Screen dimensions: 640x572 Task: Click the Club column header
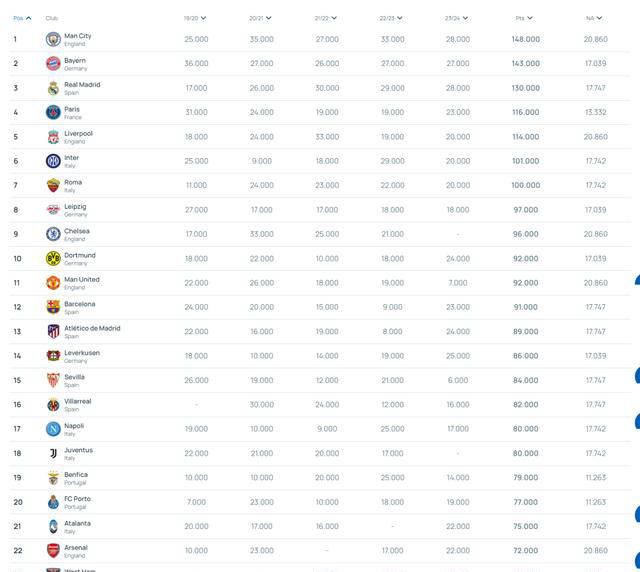pos(51,18)
